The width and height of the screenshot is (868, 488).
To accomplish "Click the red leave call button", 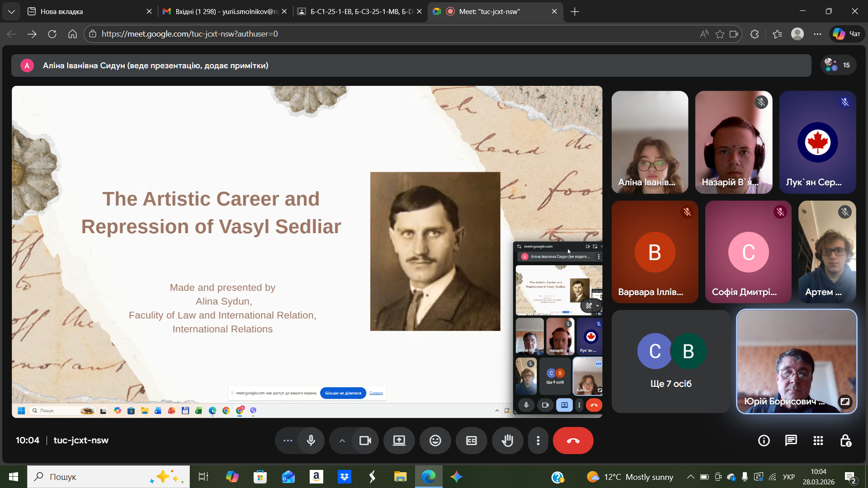I will click(x=573, y=441).
